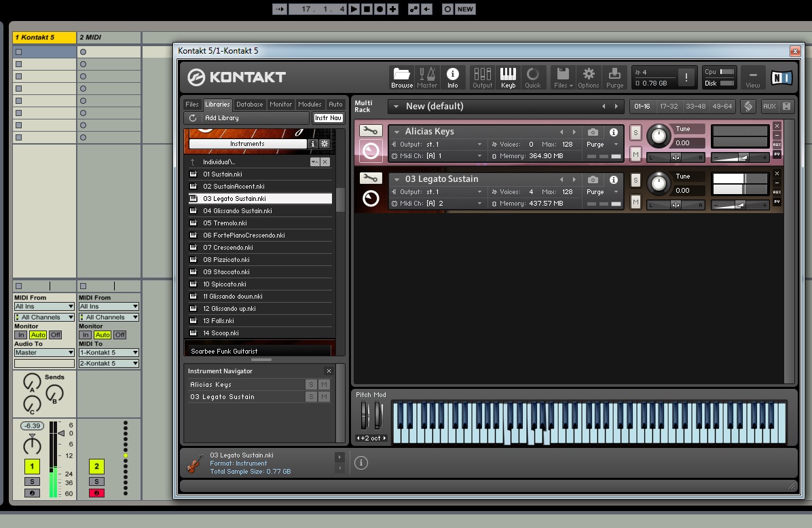
Task: Select rack page 17-32
Action: [x=669, y=106]
